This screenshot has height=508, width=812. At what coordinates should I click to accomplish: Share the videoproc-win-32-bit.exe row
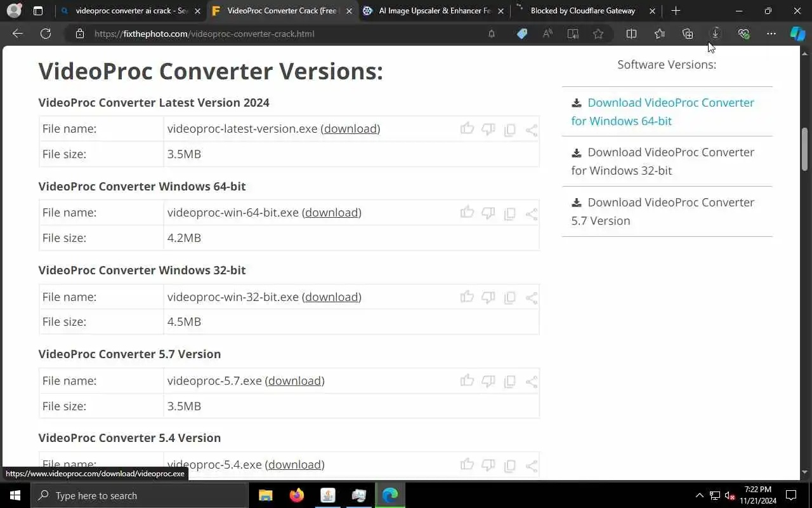[x=532, y=297]
